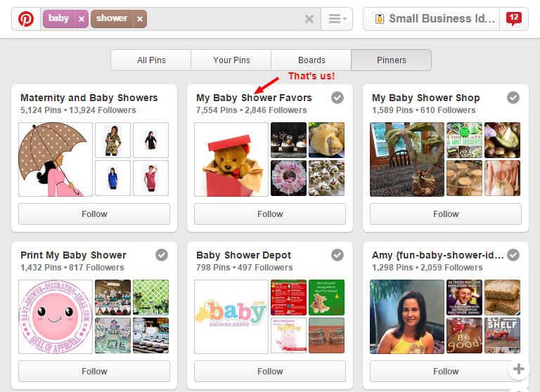Viewport: 540px width, 392px height.
Task: Open the categories menu dropdown
Action: [x=337, y=19]
